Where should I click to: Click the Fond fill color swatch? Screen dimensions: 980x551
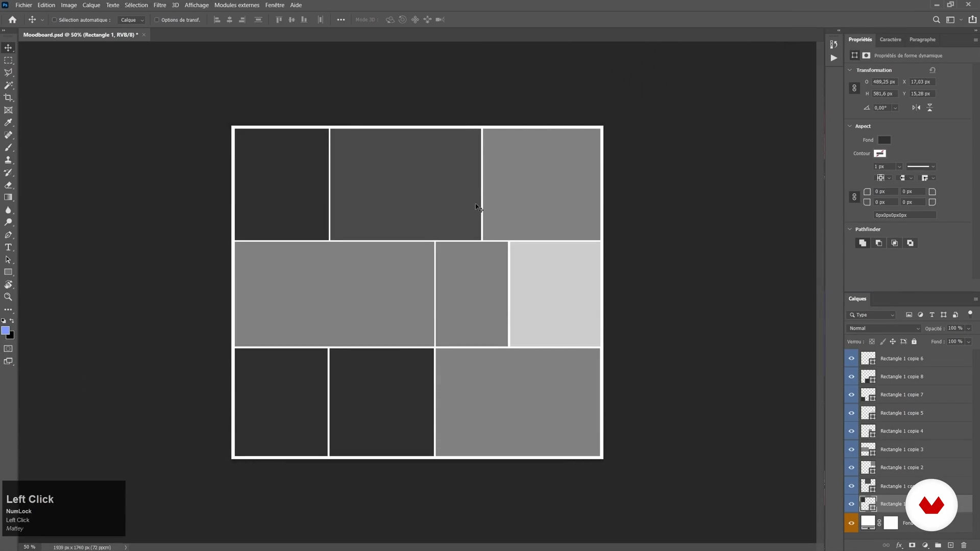click(884, 140)
